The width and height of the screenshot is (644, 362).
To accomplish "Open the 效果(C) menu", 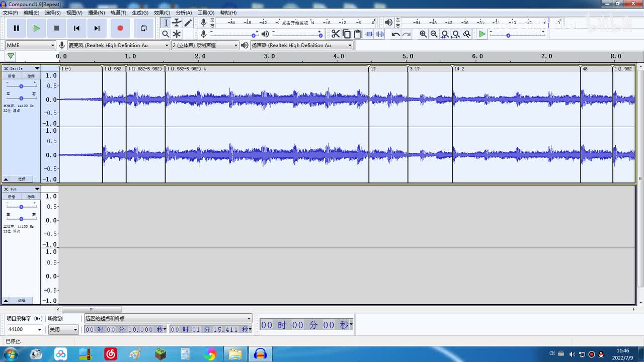I will tap(162, 13).
